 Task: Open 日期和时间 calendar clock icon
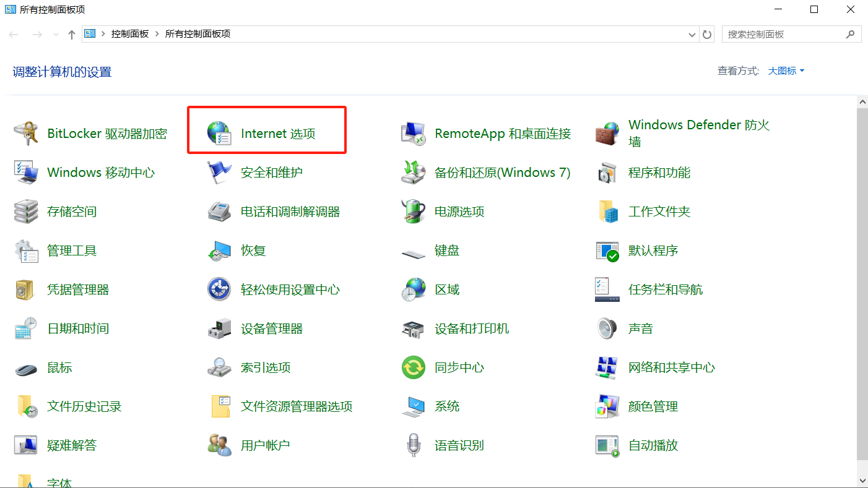26,328
